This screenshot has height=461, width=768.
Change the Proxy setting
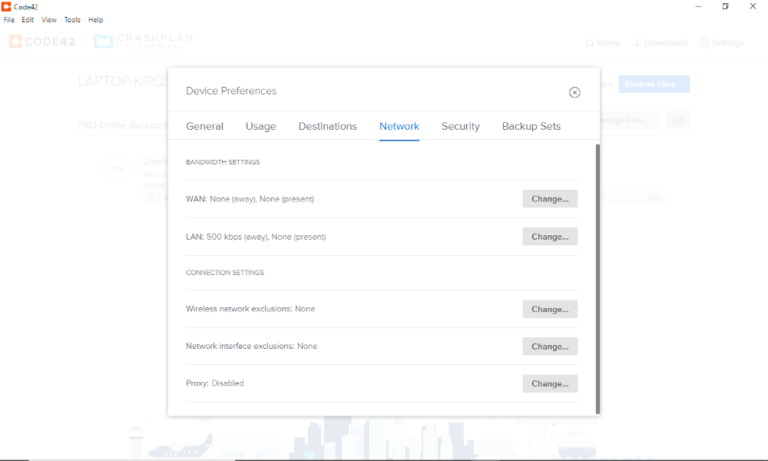point(550,384)
